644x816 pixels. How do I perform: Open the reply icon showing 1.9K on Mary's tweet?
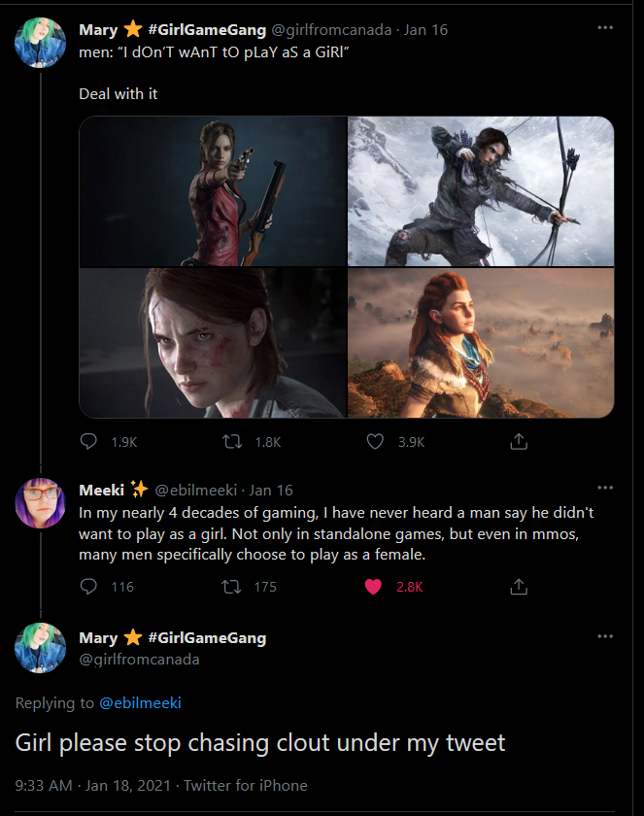(88, 441)
